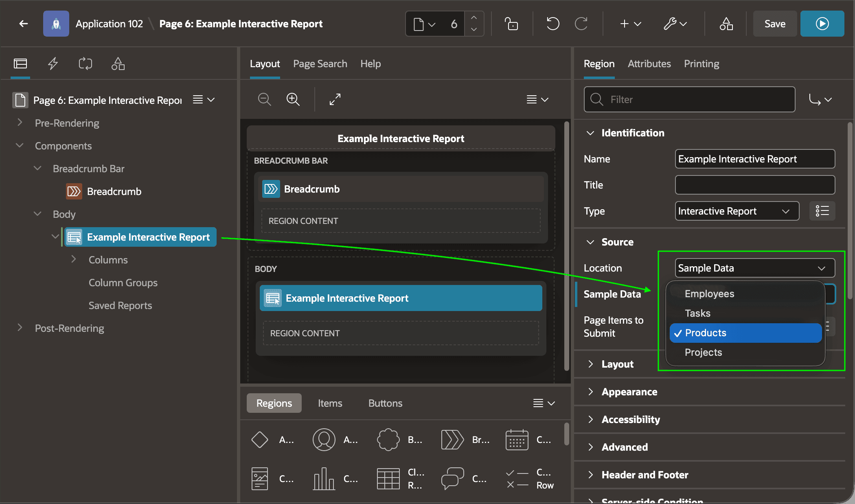Pick the diamond region icon in gallery

click(260, 440)
